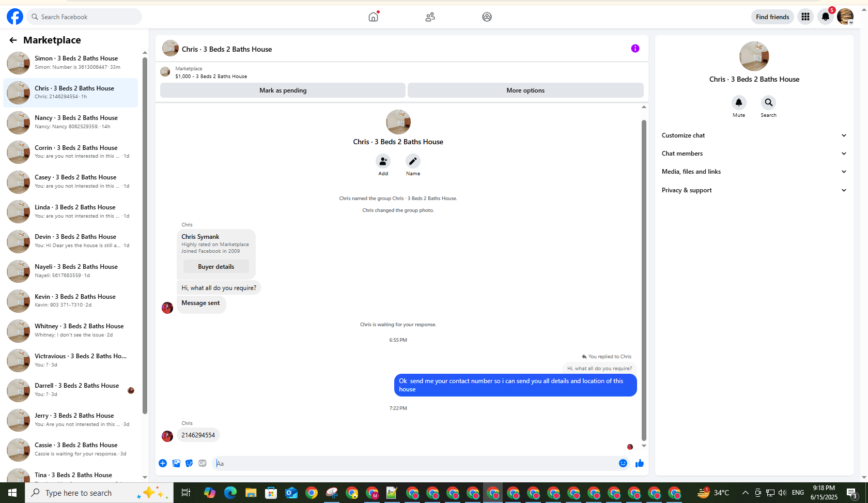Open the emoji picker
Image resolution: width=868 pixels, height=503 pixels.
point(623,463)
